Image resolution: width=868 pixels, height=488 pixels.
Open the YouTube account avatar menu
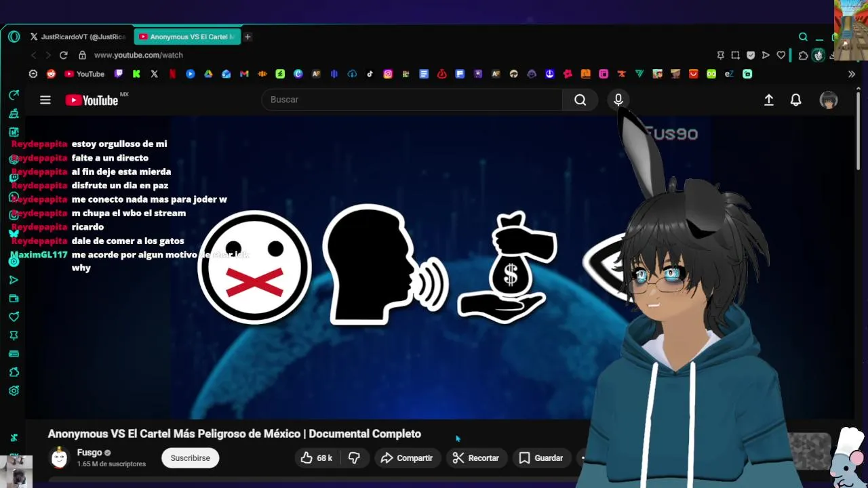pyautogui.click(x=829, y=100)
